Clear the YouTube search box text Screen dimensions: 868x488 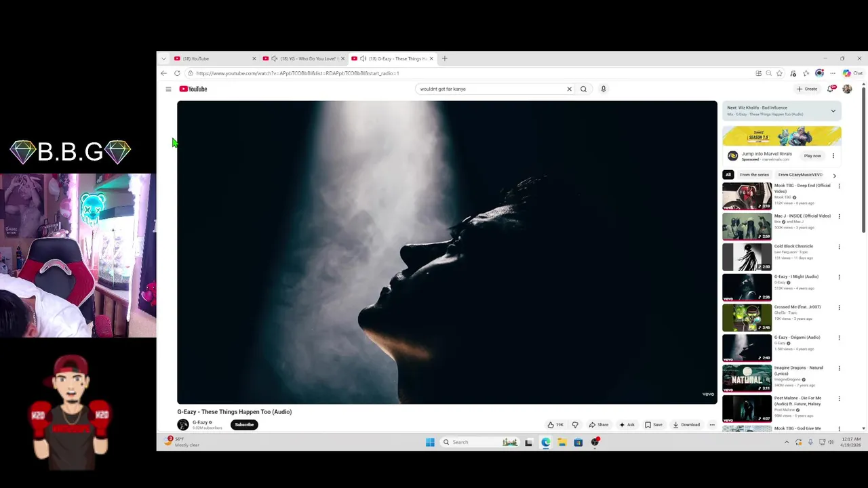pos(569,89)
